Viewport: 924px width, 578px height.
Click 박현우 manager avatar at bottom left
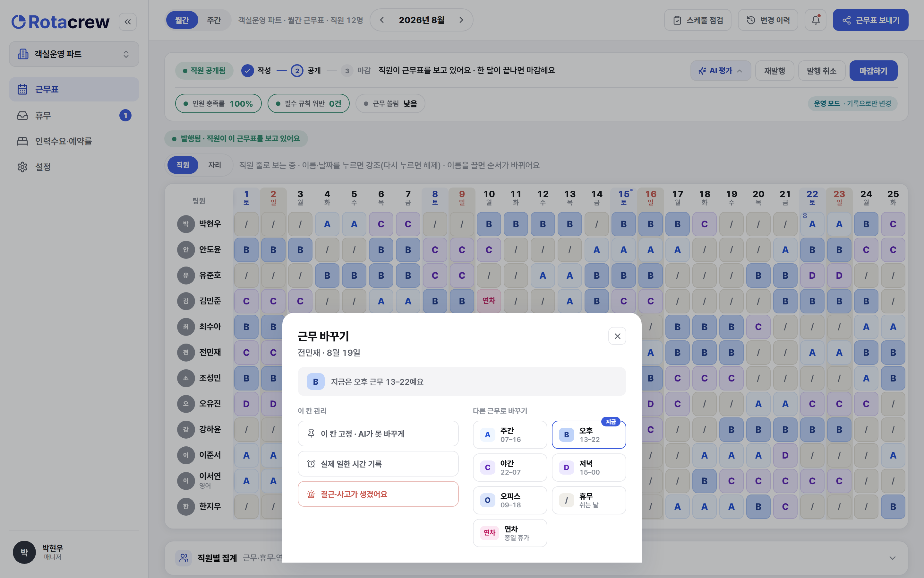(x=24, y=552)
